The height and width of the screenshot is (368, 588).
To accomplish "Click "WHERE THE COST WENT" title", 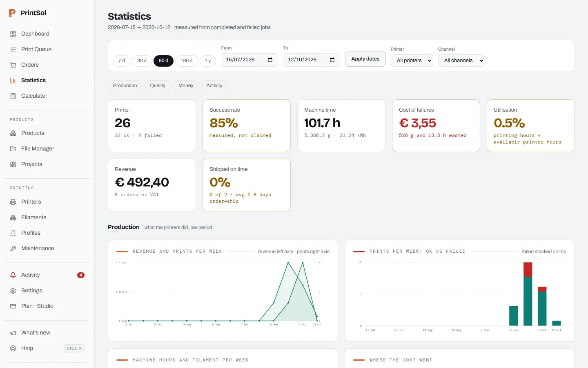I will 401,360.
